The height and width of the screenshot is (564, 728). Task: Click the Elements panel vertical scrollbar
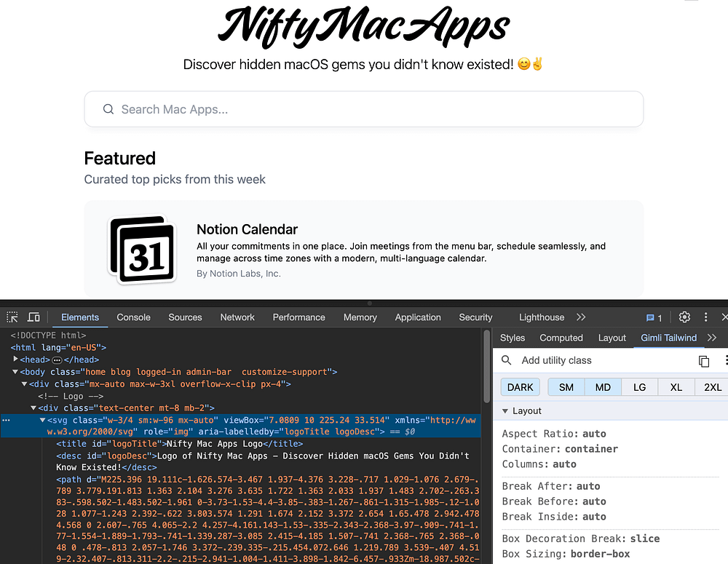click(486, 367)
